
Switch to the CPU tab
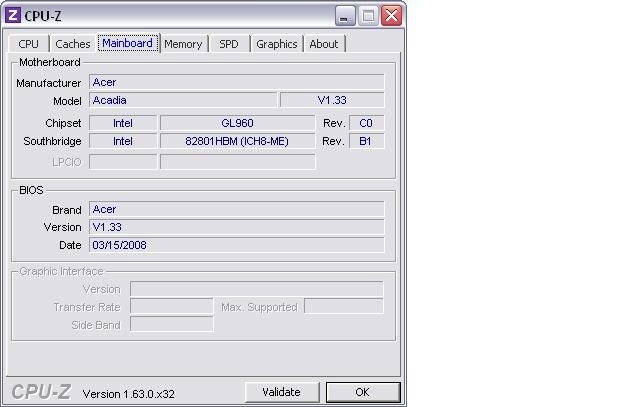coord(29,44)
